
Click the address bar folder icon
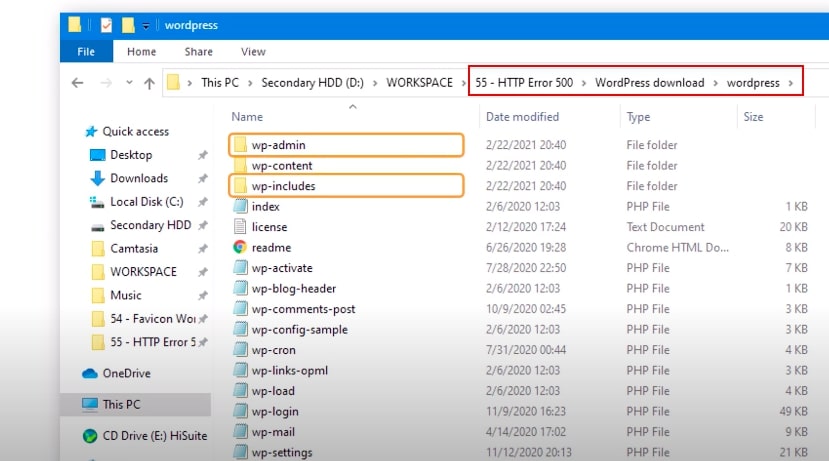point(173,82)
